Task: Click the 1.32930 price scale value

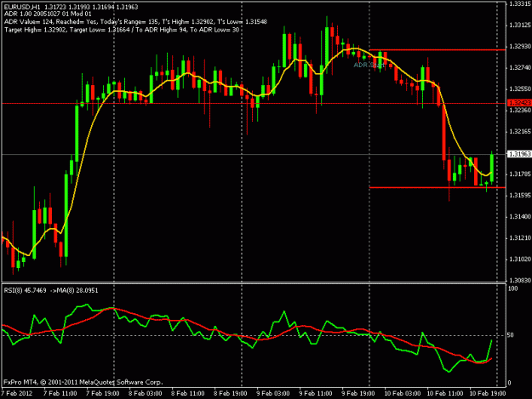Action: [x=520, y=46]
